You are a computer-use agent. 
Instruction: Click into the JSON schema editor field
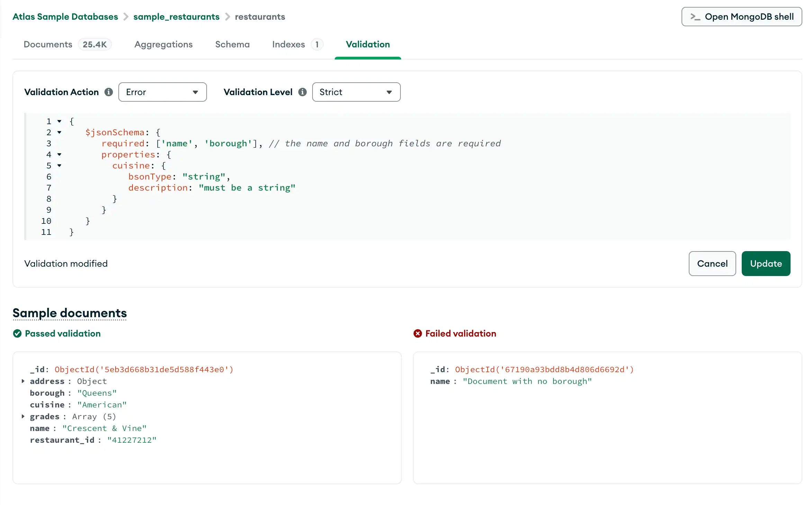(407, 176)
